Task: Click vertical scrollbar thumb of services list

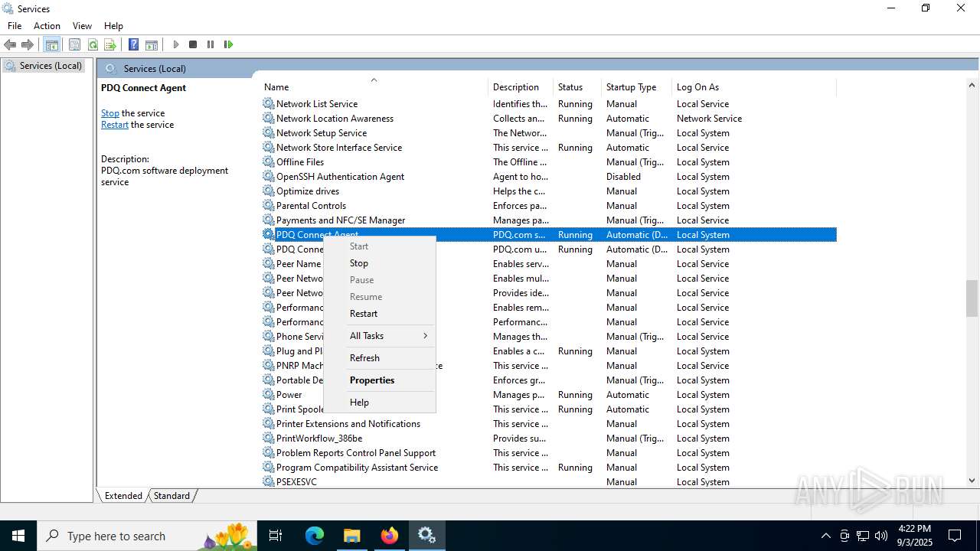Action: coord(972,298)
